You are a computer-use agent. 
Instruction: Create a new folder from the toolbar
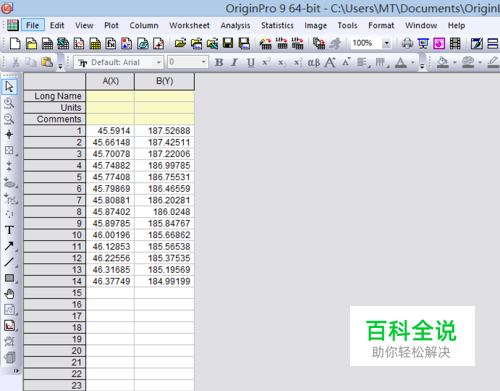pyautogui.click(x=31, y=43)
